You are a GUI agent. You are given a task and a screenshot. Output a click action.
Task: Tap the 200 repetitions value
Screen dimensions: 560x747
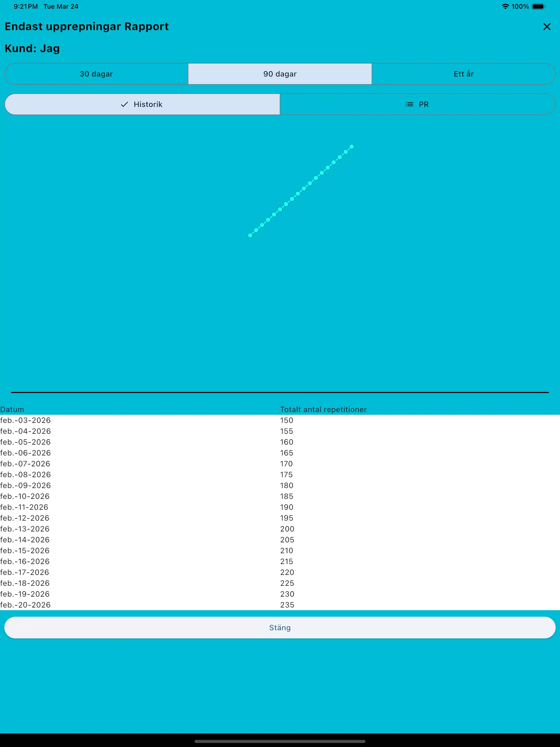287,528
